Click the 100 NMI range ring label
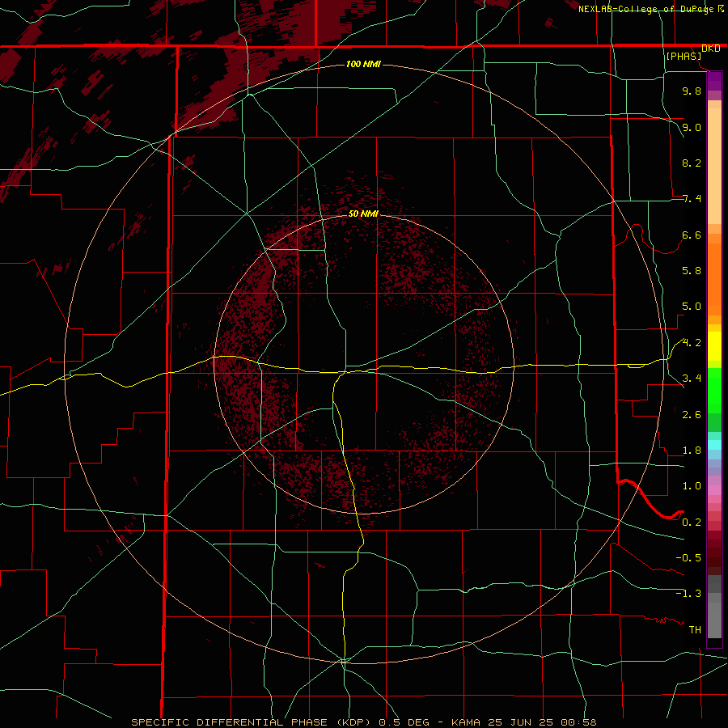Viewport: 728px width, 728px height. [x=363, y=64]
